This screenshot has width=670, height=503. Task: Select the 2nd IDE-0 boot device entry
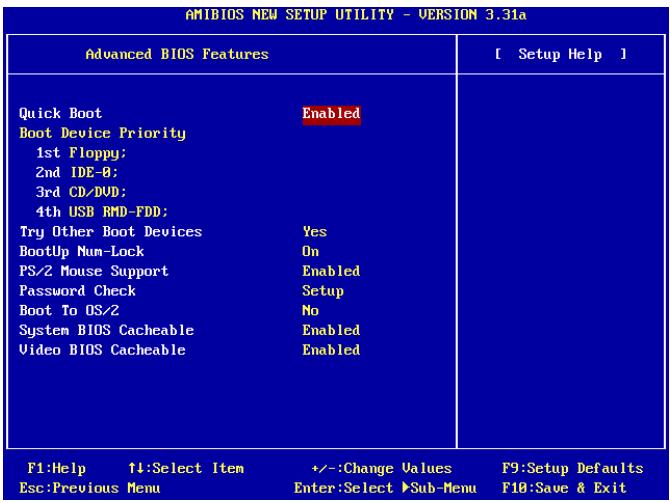(x=77, y=173)
